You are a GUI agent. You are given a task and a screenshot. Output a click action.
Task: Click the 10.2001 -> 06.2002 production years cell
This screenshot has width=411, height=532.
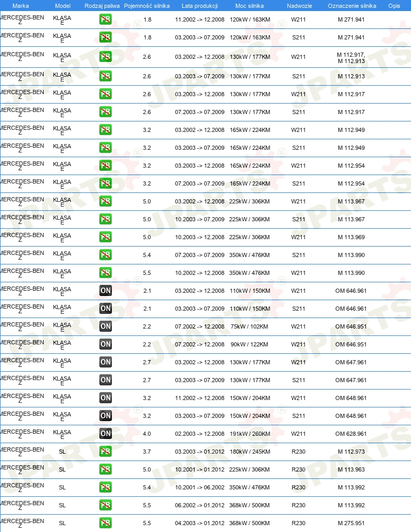pyautogui.click(x=200, y=487)
